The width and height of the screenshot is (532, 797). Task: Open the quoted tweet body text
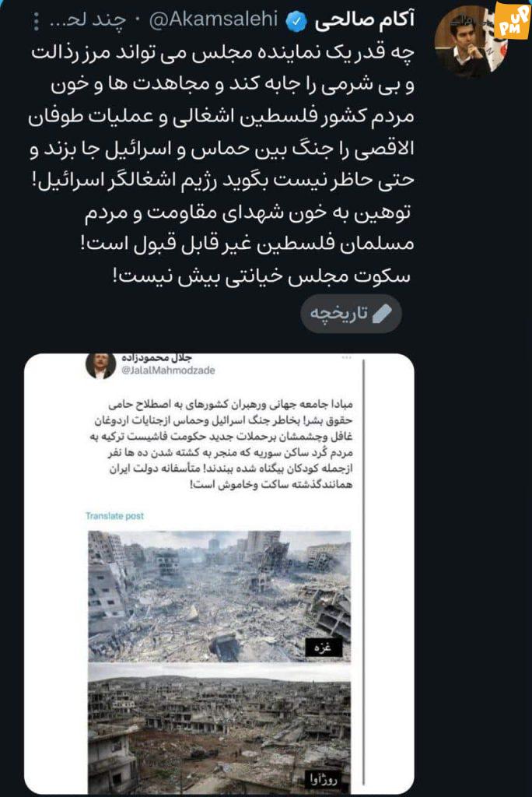221,444
